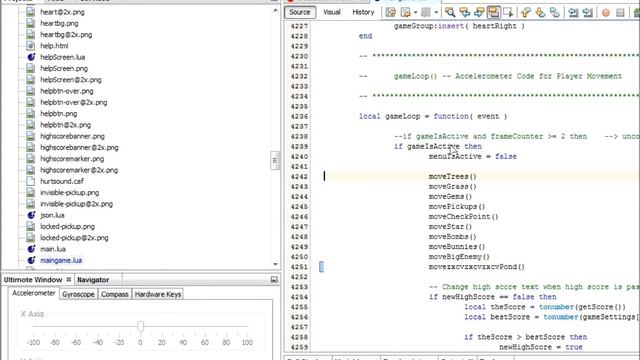Screen dimensions: 640x360
Task: Click the image file icon beside heartbg@2x.png
Action: click(31, 35)
